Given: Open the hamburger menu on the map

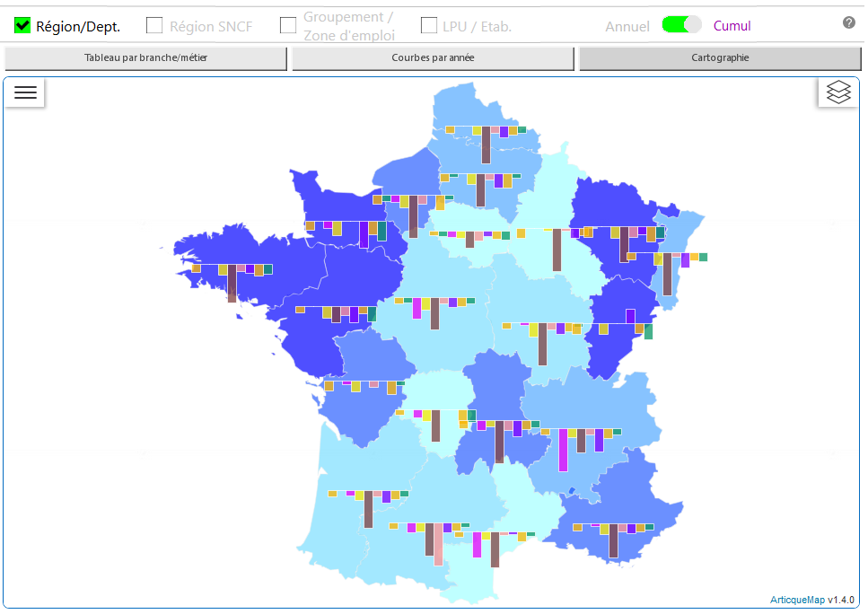Looking at the screenshot, I should (25, 92).
